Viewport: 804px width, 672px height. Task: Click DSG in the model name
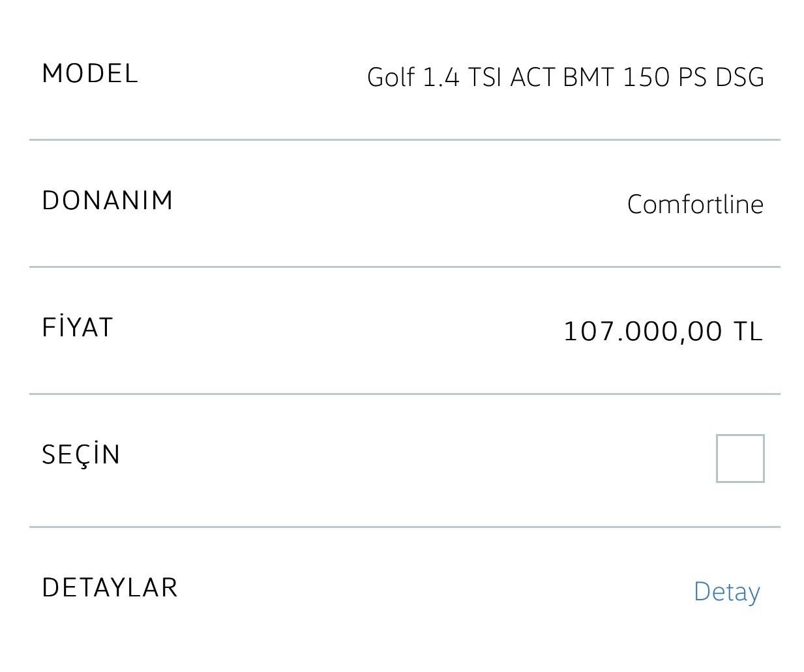(739, 77)
